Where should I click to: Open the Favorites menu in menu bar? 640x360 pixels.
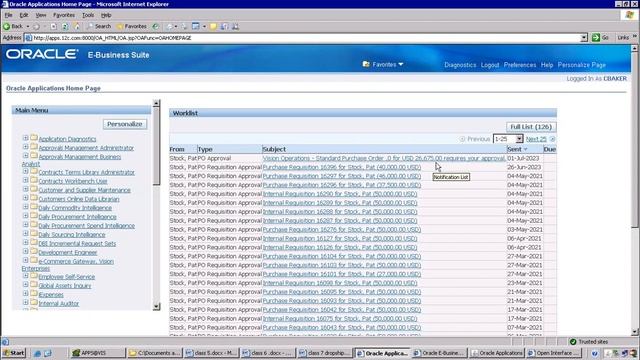pyautogui.click(x=64, y=15)
